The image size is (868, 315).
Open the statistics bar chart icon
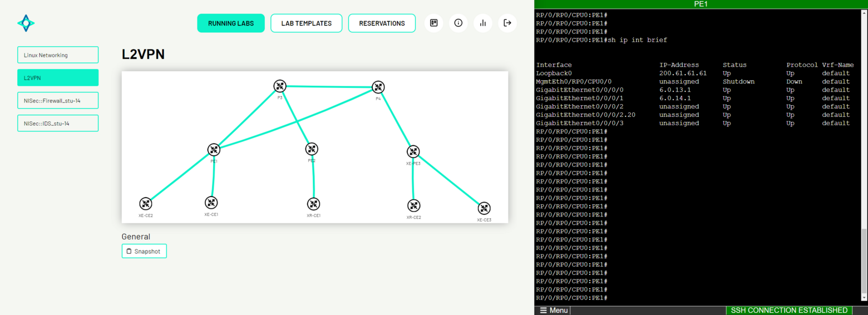click(482, 23)
